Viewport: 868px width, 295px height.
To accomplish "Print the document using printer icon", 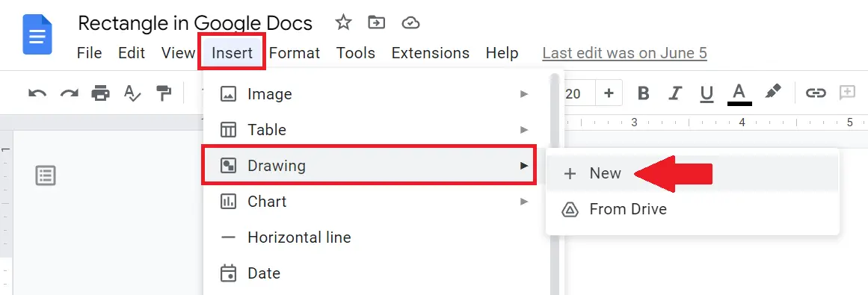I will 100,93.
